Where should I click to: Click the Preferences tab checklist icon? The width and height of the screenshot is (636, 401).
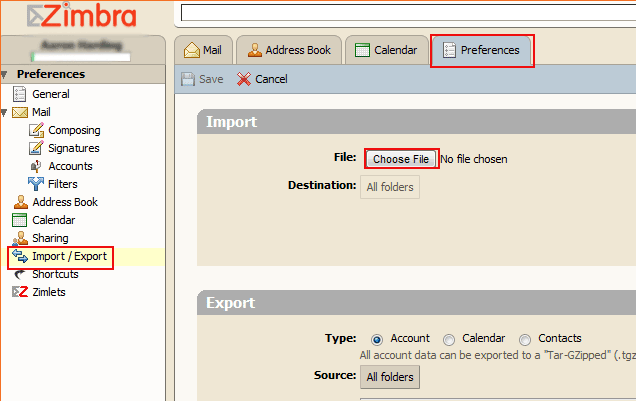449,50
